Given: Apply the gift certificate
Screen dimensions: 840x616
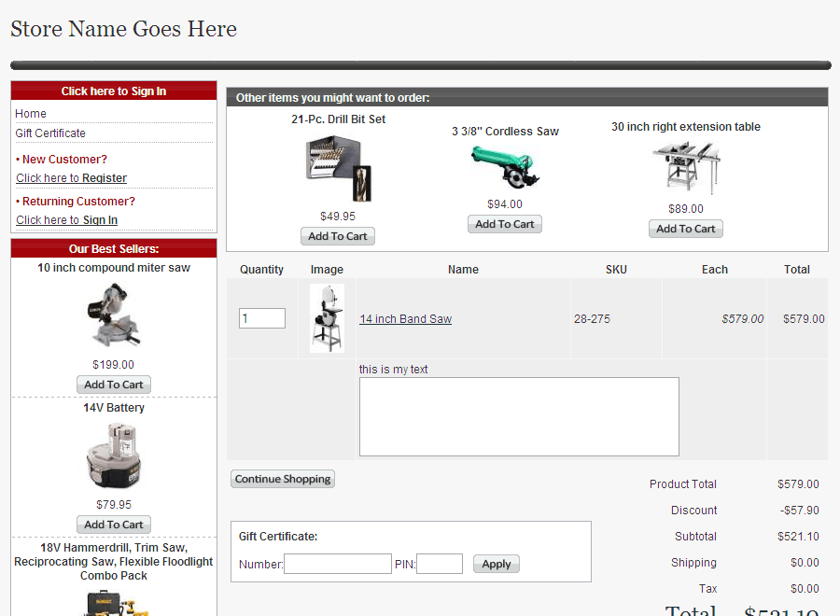Looking at the screenshot, I should pos(497,564).
